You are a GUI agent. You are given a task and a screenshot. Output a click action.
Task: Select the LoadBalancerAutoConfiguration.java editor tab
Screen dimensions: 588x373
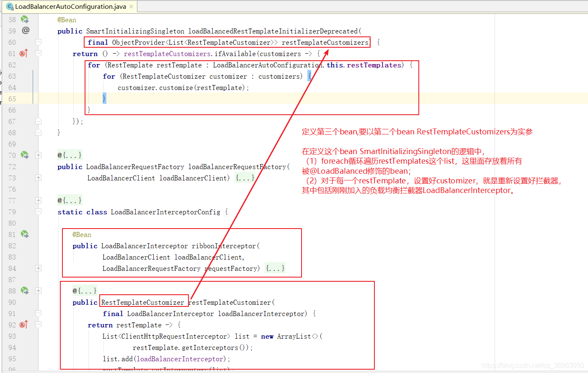(70, 7)
